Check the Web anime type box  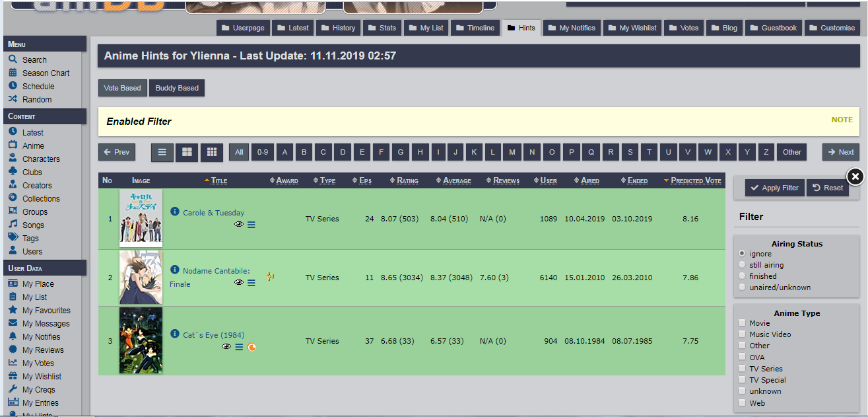743,402
